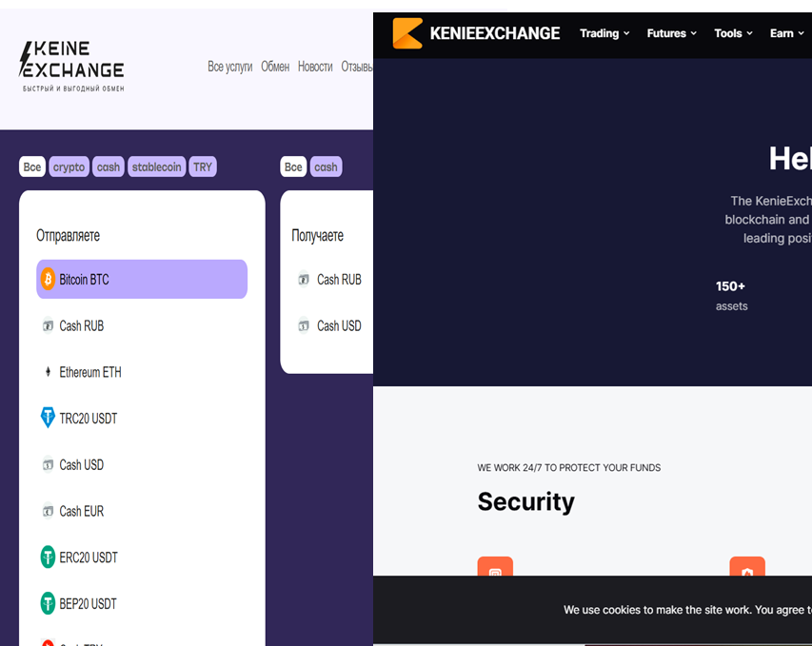This screenshot has height=646, width=812.
Task: Select the Все filter above Отправляете
Action: click(32, 166)
